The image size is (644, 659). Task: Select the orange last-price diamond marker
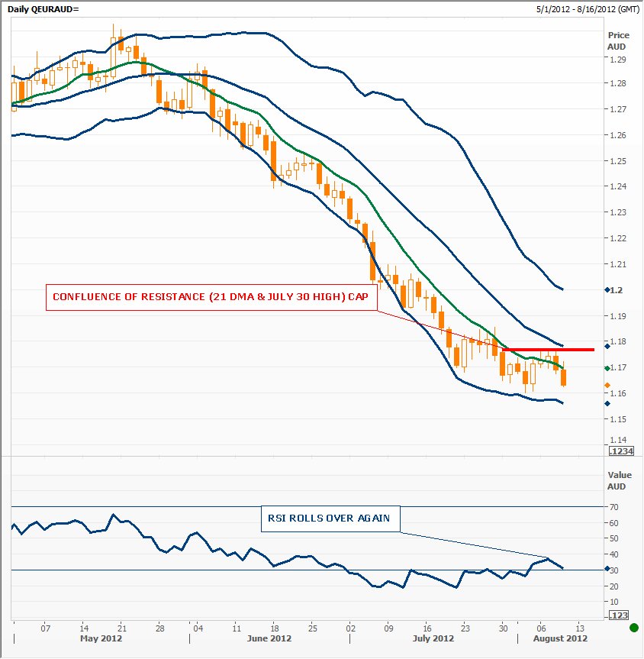[x=607, y=385]
